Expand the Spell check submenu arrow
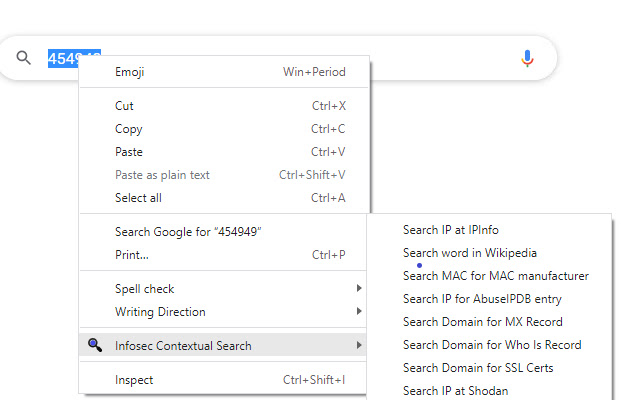The height and width of the screenshot is (400, 640). 359,289
